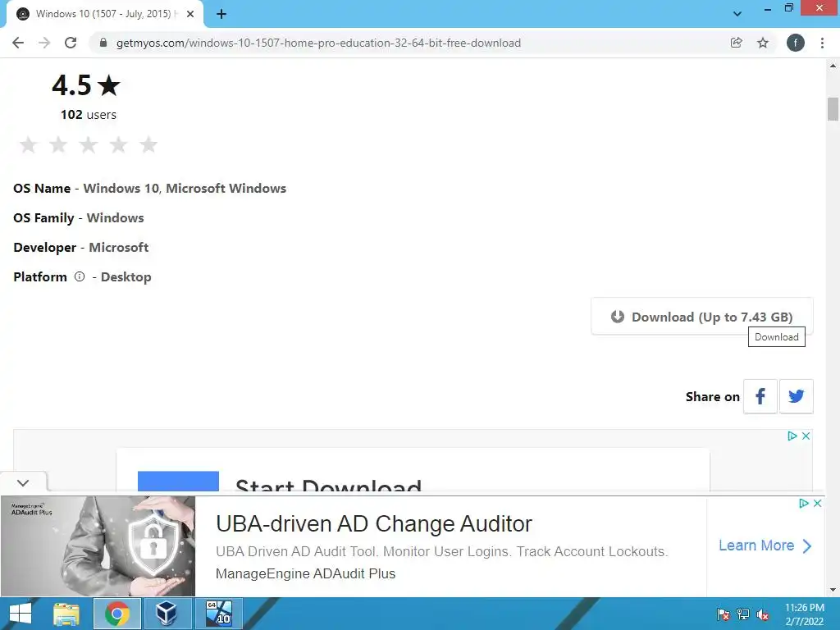Open a new browser tab
This screenshot has height=630, width=840.
(x=221, y=14)
